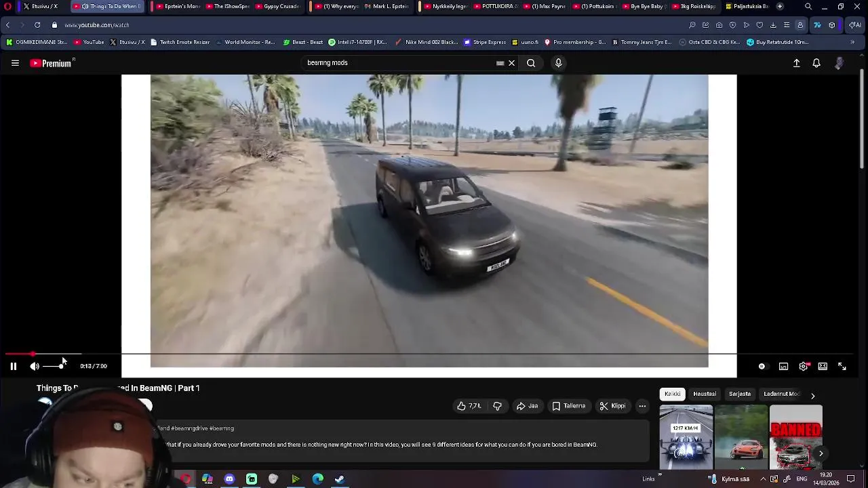Advance the Shorts shelf with the arrow

[821, 453]
